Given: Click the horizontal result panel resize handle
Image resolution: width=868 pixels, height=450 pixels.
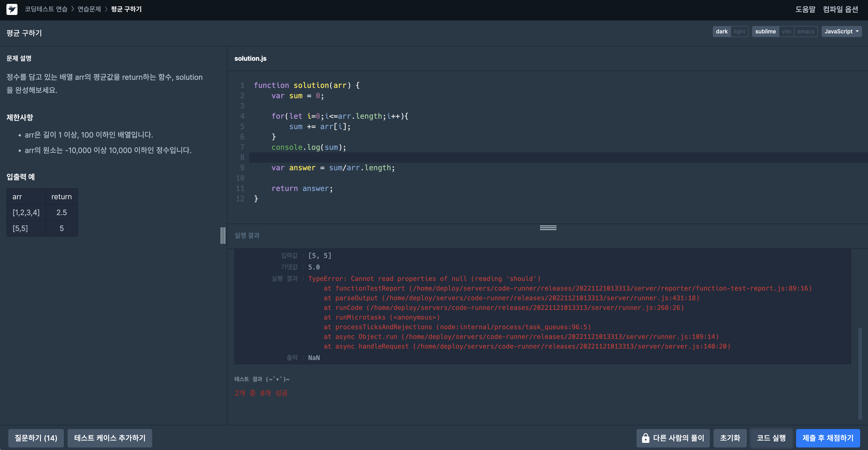Looking at the screenshot, I should click(x=548, y=228).
